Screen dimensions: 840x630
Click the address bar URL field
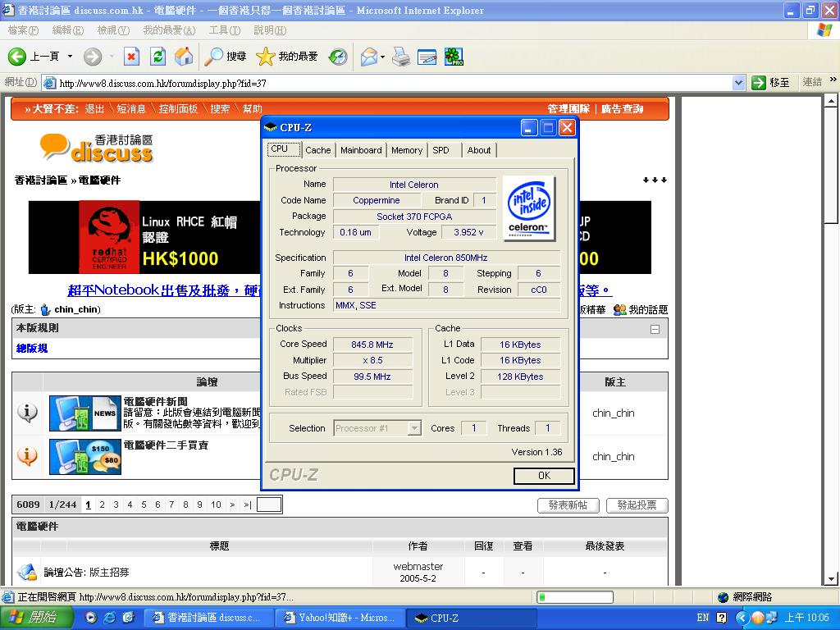click(394, 83)
